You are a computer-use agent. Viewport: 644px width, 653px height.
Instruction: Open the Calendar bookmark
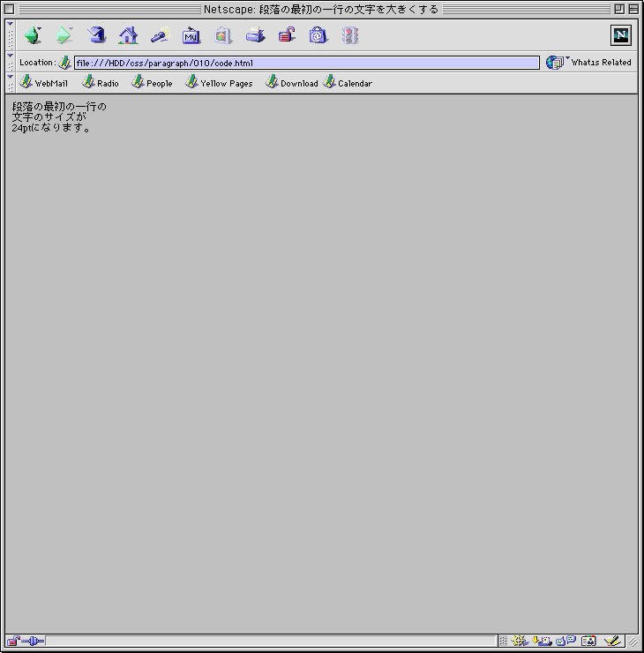[x=348, y=82]
